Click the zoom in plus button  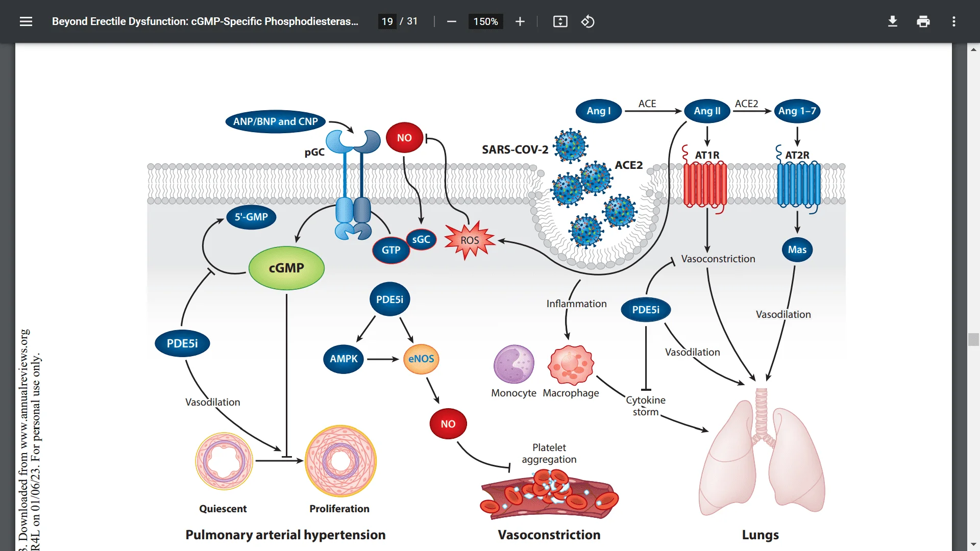coord(520,21)
